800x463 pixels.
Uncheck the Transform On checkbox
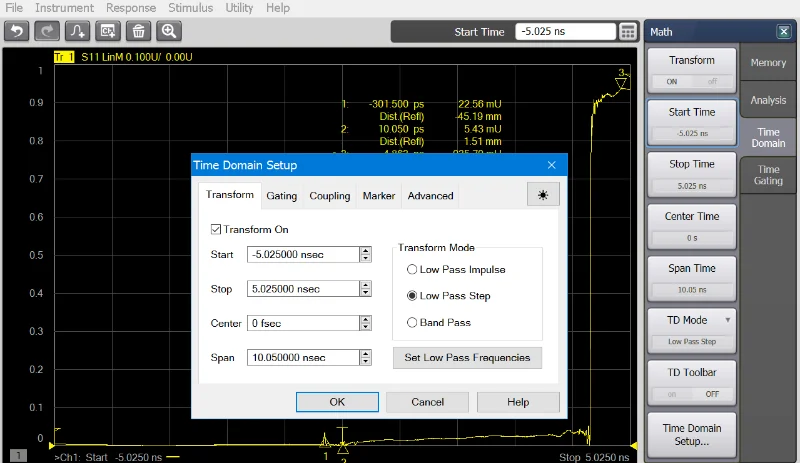(x=217, y=230)
